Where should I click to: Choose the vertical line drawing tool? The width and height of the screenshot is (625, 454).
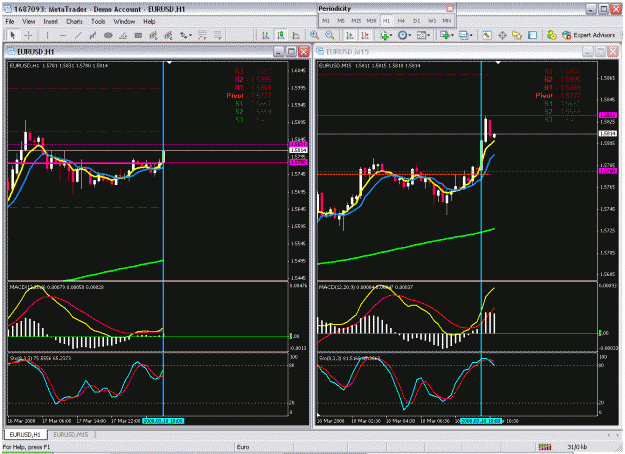coord(47,35)
